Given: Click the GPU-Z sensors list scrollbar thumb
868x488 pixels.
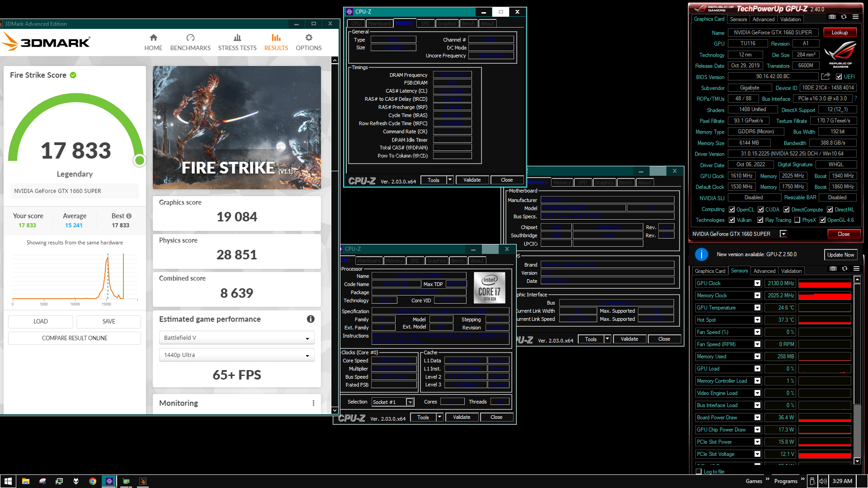Looking at the screenshot, I should [857, 343].
